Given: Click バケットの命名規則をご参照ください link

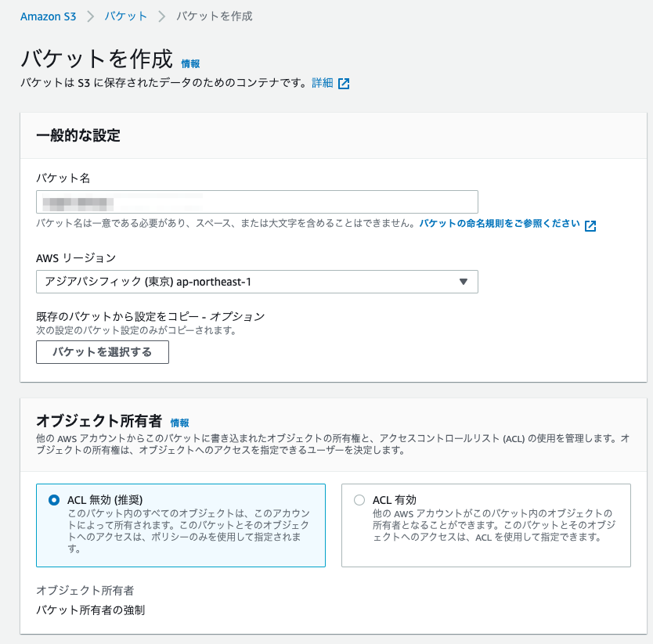Looking at the screenshot, I should point(501,225).
